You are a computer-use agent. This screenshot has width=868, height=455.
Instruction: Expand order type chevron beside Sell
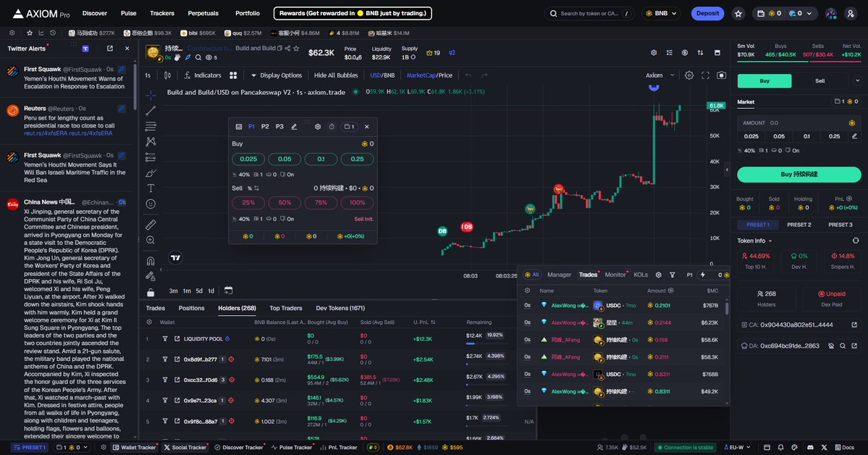click(857, 81)
